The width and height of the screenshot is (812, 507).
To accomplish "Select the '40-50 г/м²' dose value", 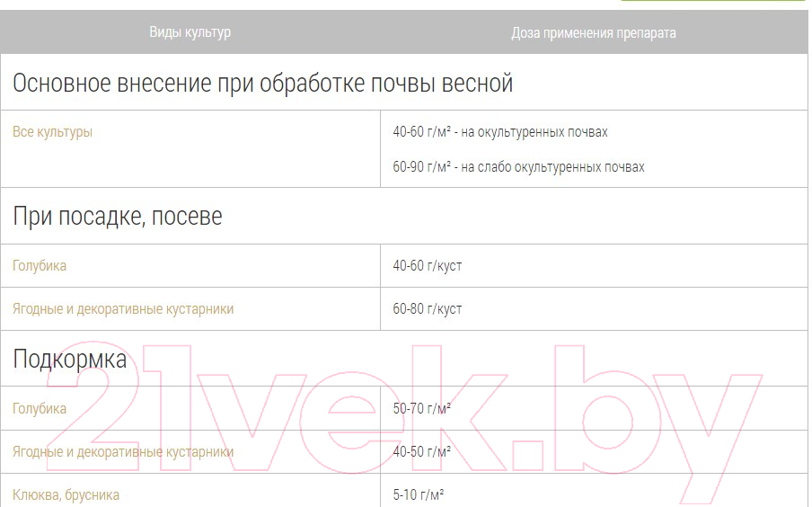I will pos(421,451).
